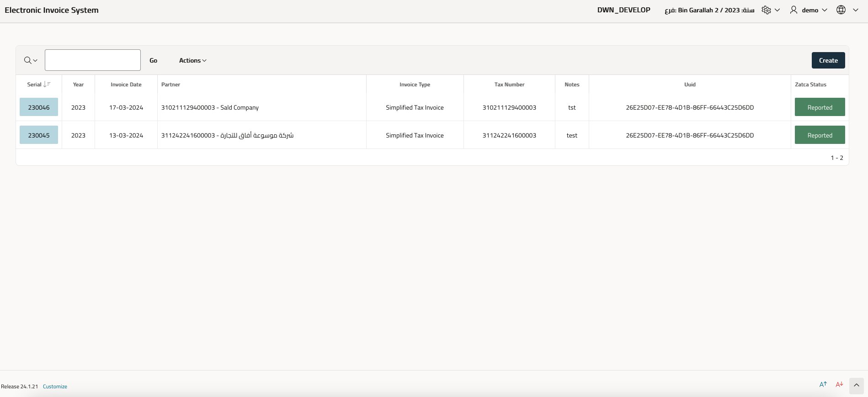Click the Invoice Date column header
The height and width of the screenshot is (397, 868).
tap(126, 85)
